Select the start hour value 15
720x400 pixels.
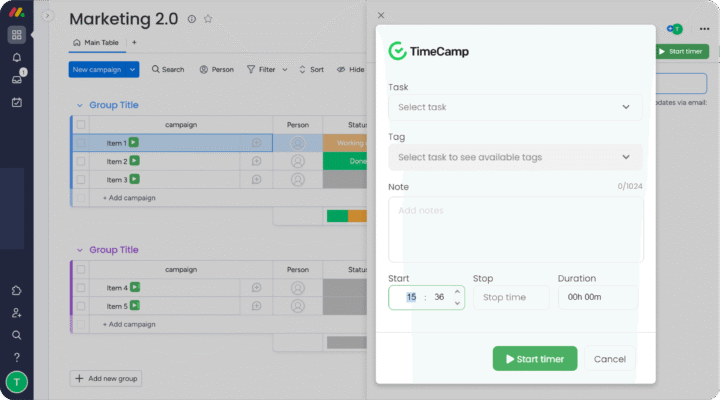click(x=411, y=297)
